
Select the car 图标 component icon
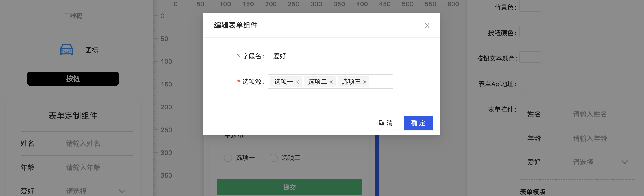67,50
